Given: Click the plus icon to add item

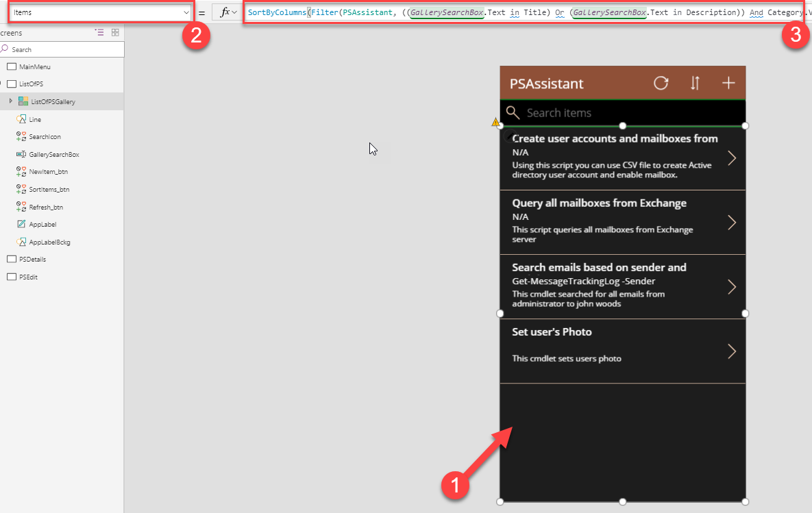Looking at the screenshot, I should click(x=728, y=83).
